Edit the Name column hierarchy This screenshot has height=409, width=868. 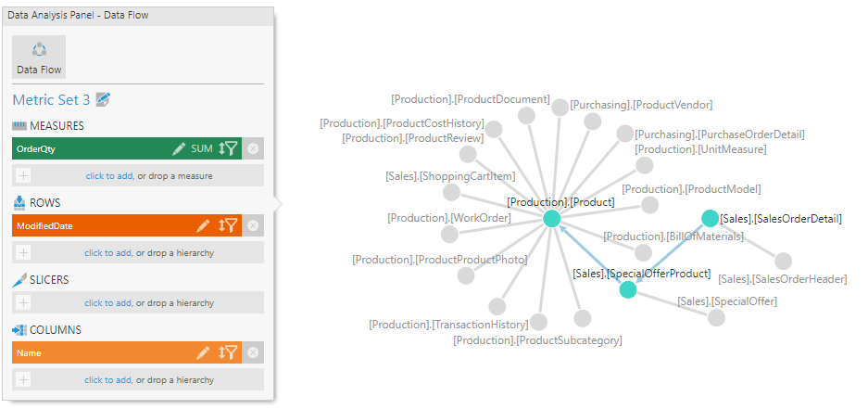203,352
